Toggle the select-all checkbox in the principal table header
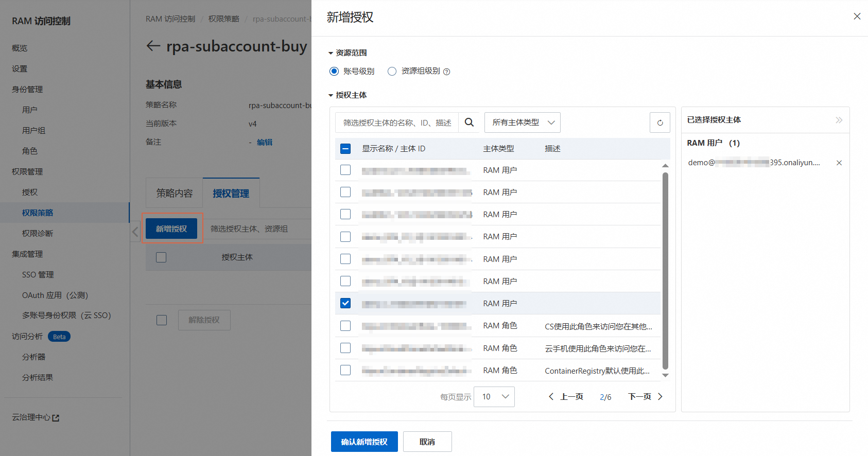868x456 pixels. pyautogui.click(x=345, y=149)
